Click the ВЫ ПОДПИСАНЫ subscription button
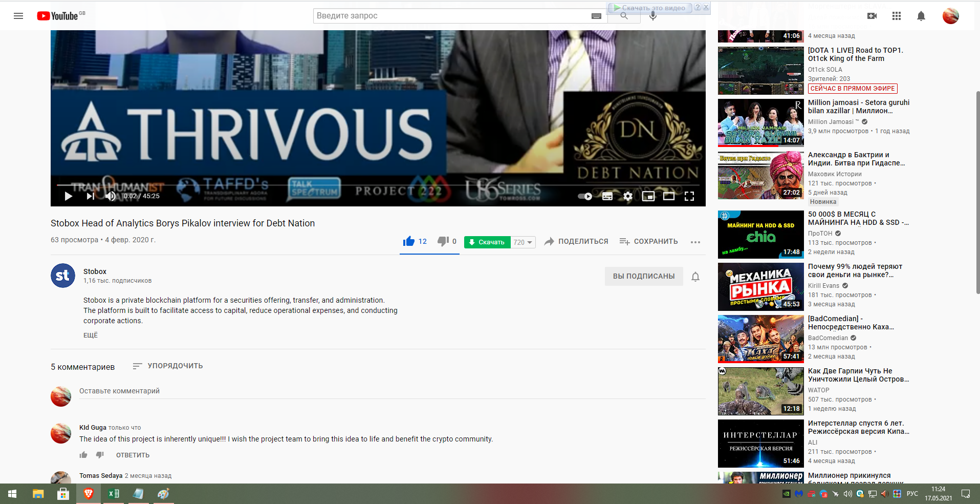 point(644,276)
